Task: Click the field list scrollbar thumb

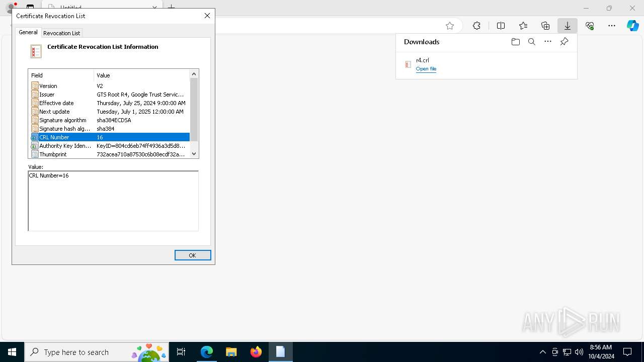Action: (x=194, y=110)
